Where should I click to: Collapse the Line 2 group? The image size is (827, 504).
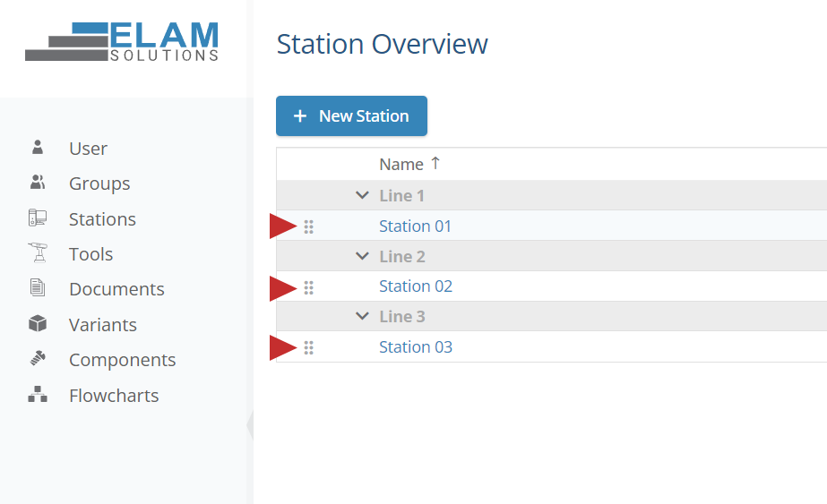coord(362,256)
